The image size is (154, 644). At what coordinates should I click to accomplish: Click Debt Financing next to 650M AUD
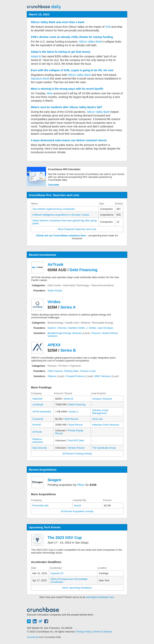click(x=84, y=270)
